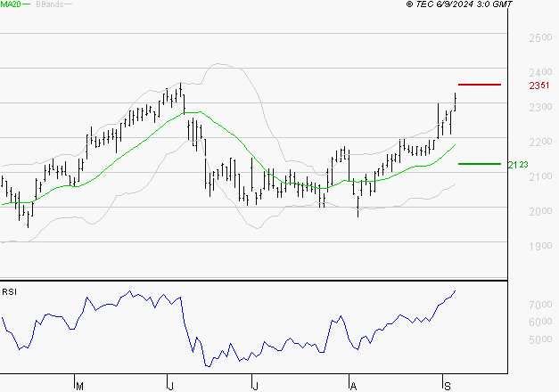559x392 pixels.
Task: Click the 1900 price axis label
Action: click(x=540, y=246)
